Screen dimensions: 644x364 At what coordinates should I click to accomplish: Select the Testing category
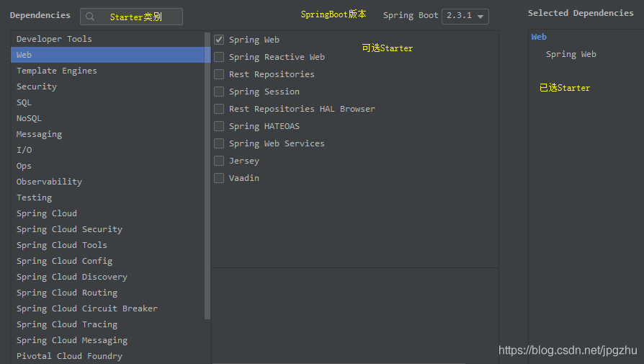(x=107, y=197)
